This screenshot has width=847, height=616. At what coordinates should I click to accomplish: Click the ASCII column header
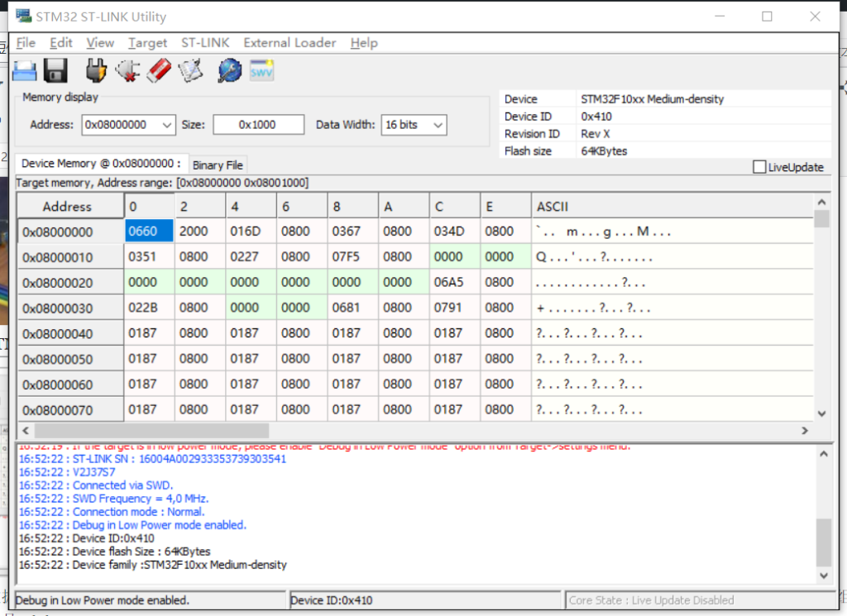672,206
